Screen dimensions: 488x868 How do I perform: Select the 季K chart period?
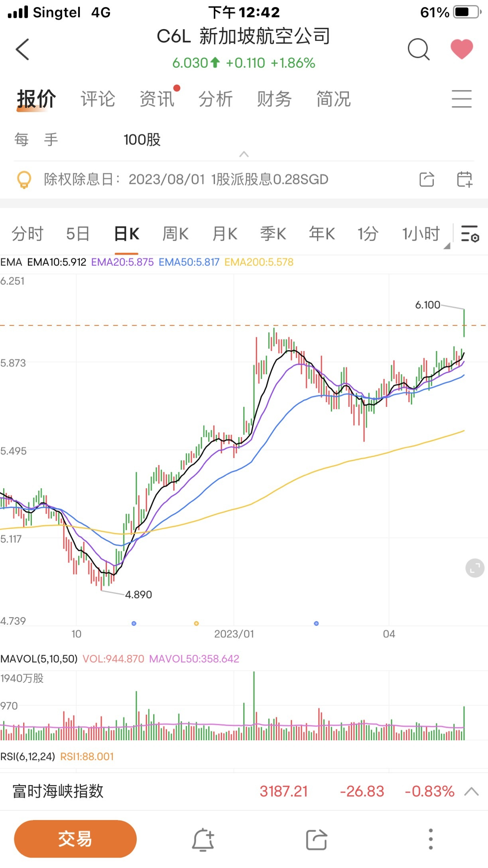[x=273, y=234]
